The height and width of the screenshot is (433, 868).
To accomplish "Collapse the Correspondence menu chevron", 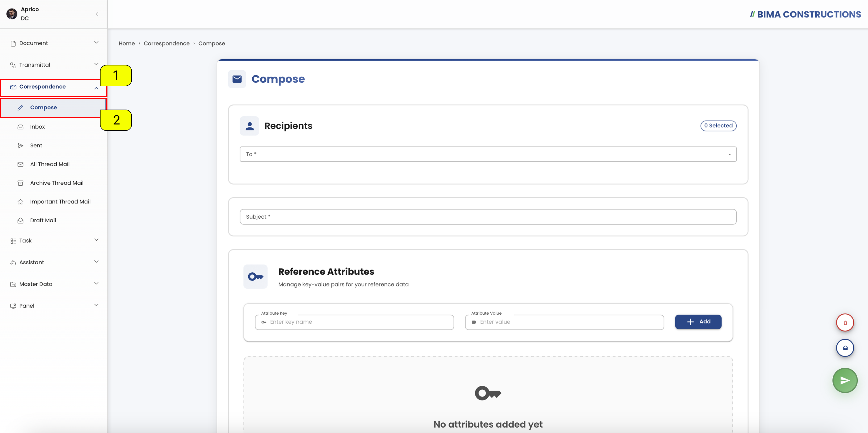I will [96, 88].
